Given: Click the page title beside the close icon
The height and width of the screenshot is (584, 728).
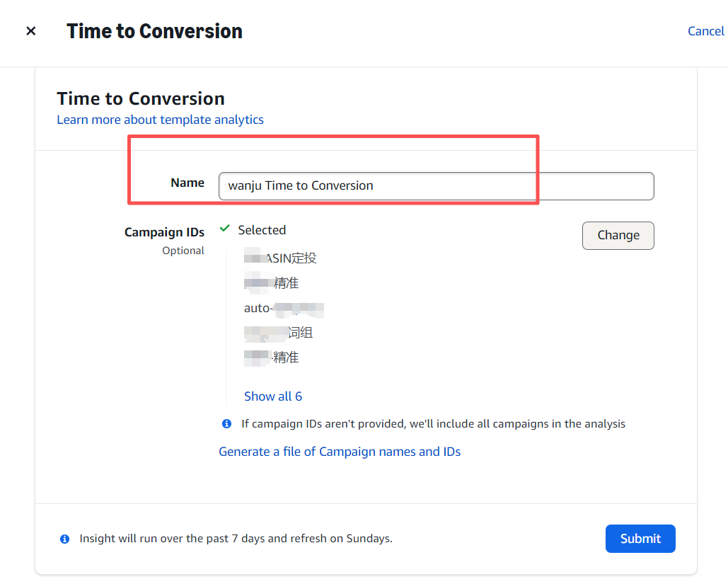Looking at the screenshot, I should click(154, 31).
